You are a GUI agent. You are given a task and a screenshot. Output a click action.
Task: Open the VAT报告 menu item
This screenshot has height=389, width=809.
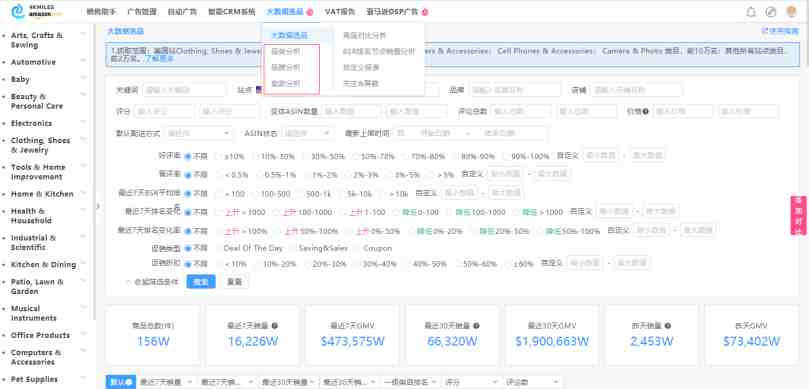click(339, 12)
